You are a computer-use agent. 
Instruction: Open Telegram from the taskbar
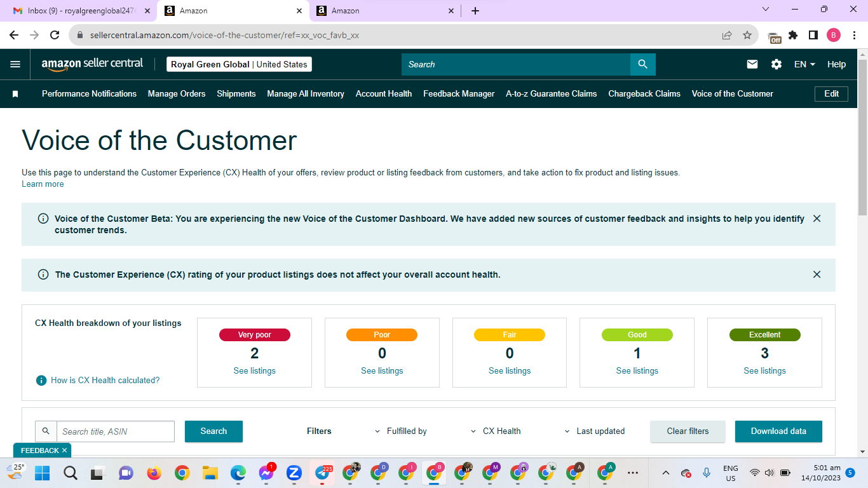(322, 473)
